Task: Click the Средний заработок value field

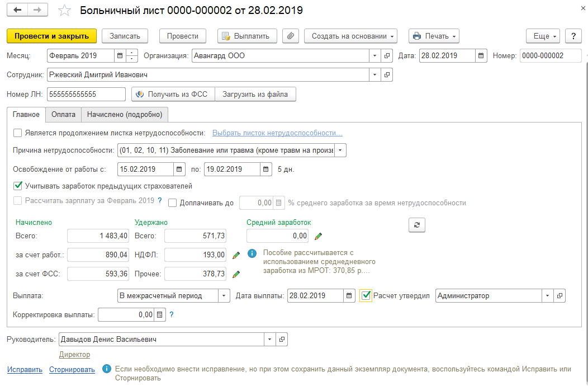Action: [277, 236]
